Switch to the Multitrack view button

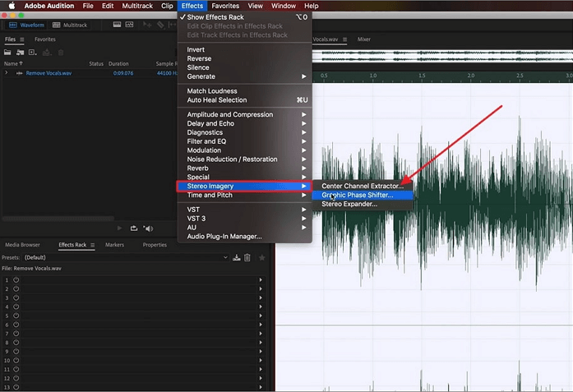[70, 25]
